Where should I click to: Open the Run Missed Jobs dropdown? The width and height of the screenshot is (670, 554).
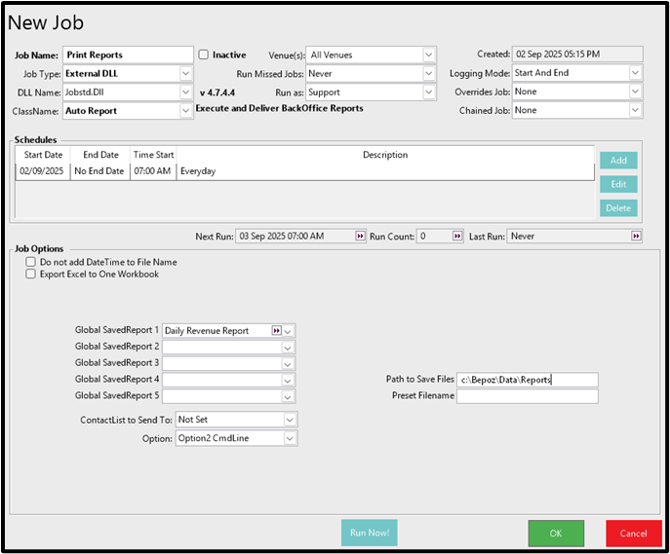428,73
